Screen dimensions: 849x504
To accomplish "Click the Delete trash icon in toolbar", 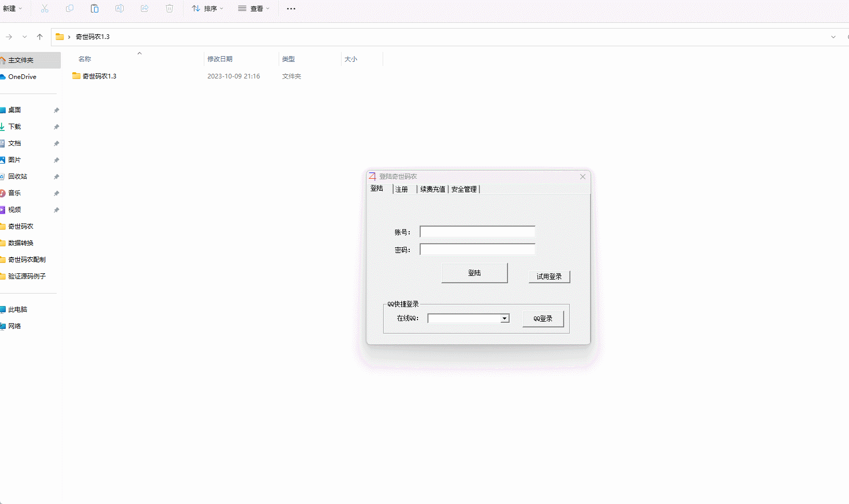I will pos(169,8).
